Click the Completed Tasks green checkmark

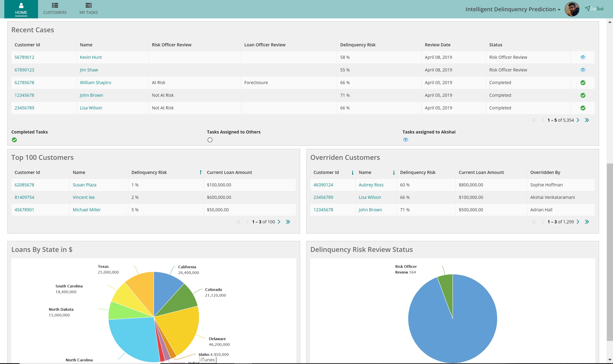[15, 140]
